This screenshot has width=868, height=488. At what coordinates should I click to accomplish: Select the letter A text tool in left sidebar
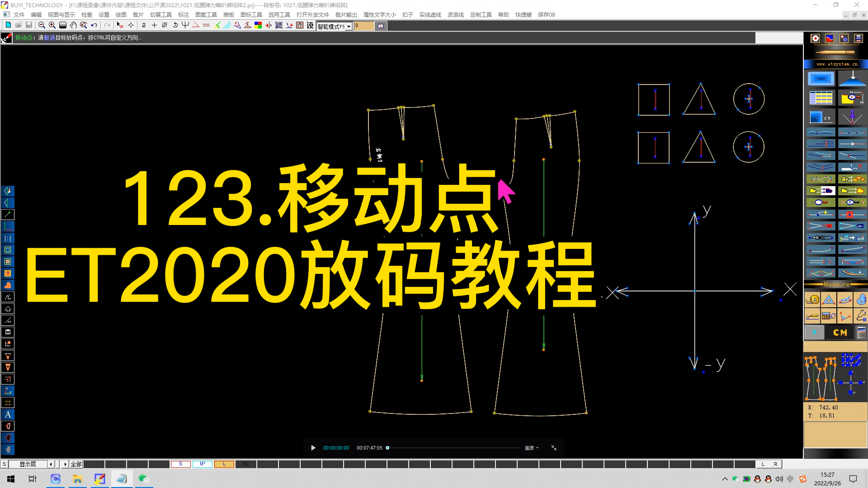8,414
